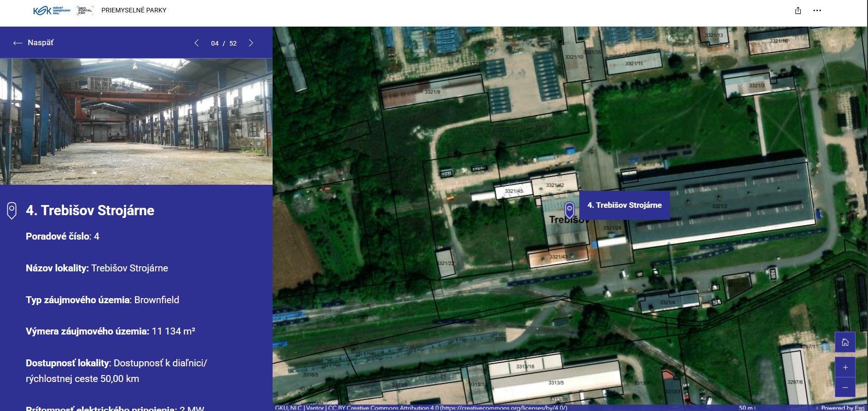
Task: Click parcel label 3321/24 on map
Action: (612, 228)
